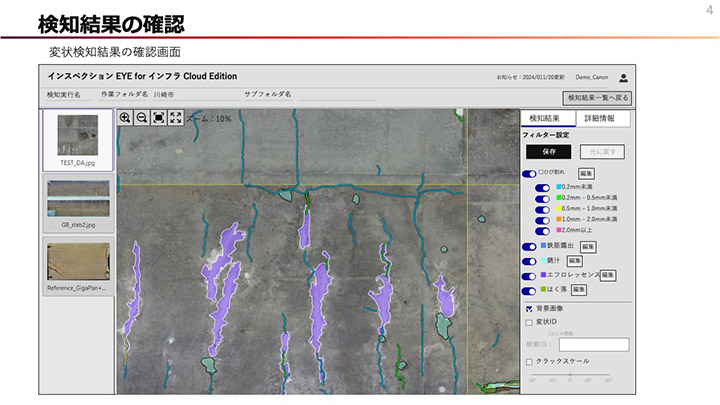Disable the 鉄筋露出 filter switch
The height and width of the screenshot is (405, 720).
pyautogui.click(x=530, y=246)
